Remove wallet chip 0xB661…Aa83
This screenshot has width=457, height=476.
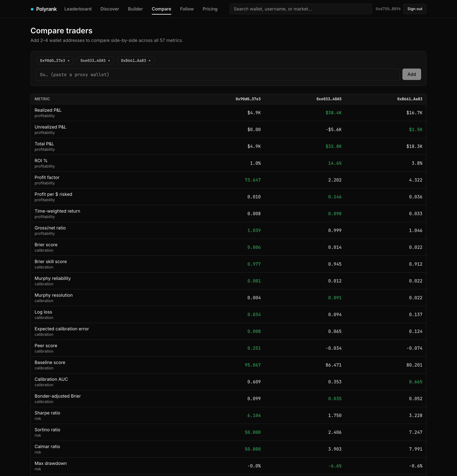[x=150, y=61]
